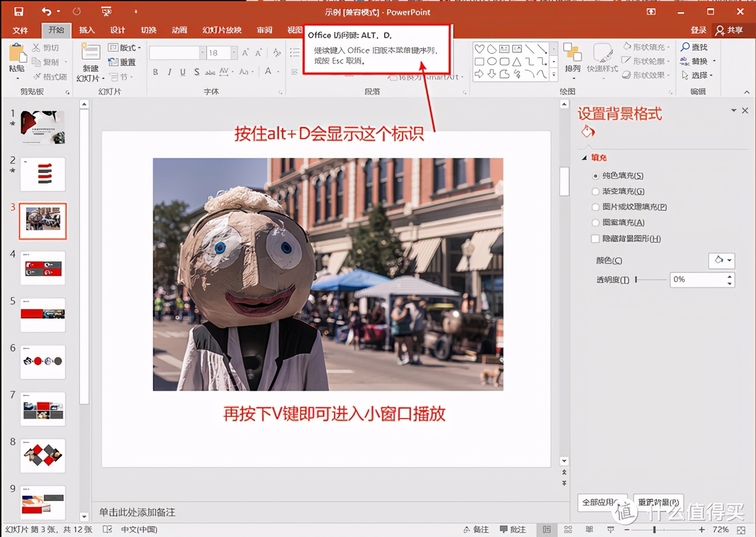The height and width of the screenshot is (537, 756).
Task: Switch to Slide Sorter view in status bar
Action: pyautogui.click(x=568, y=529)
